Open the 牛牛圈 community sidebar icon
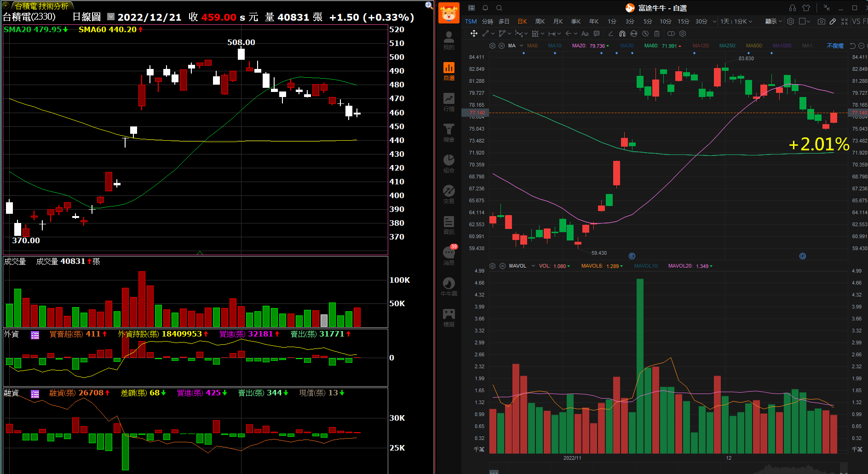 coord(448,287)
